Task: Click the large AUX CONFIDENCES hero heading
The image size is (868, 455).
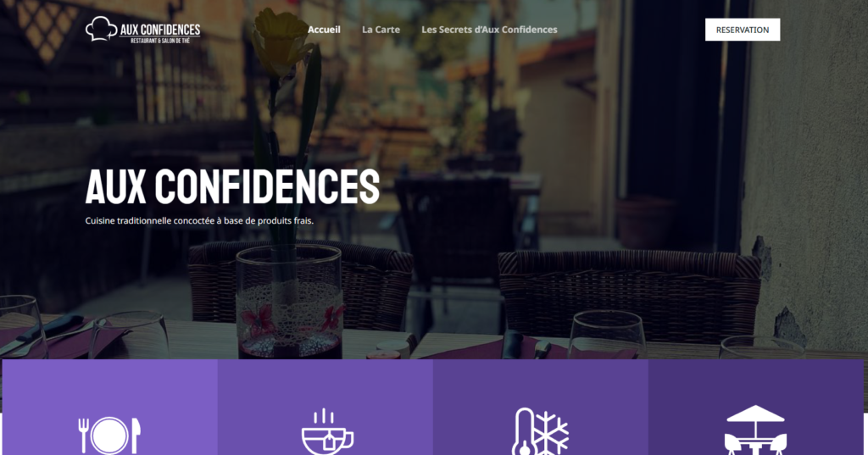Action: pyautogui.click(x=232, y=186)
